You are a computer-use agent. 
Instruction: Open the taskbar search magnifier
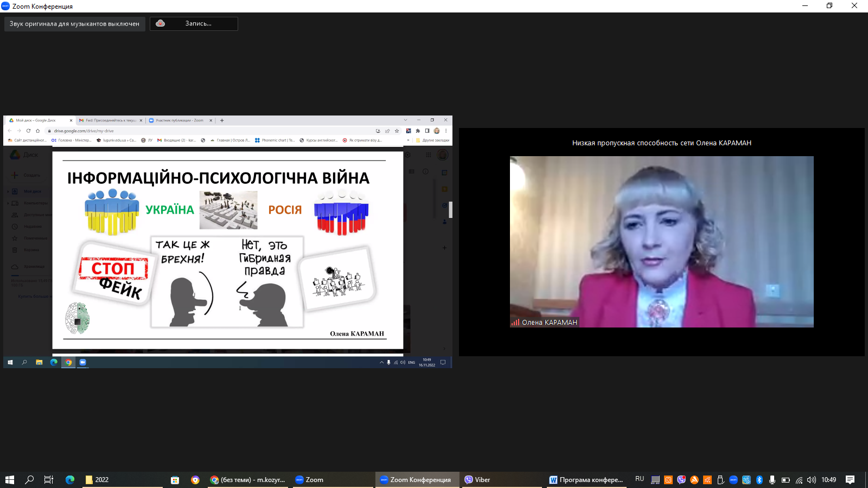(x=29, y=480)
